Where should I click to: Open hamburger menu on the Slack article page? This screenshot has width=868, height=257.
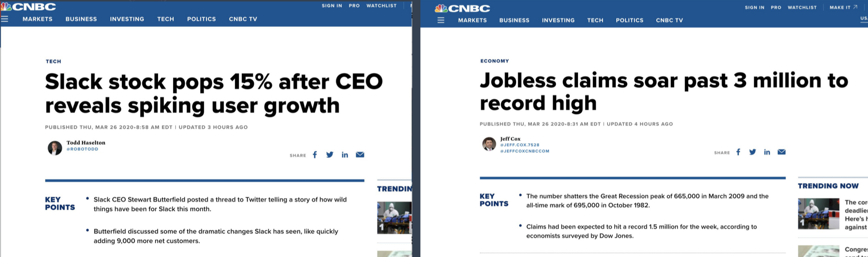pos(5,19)
